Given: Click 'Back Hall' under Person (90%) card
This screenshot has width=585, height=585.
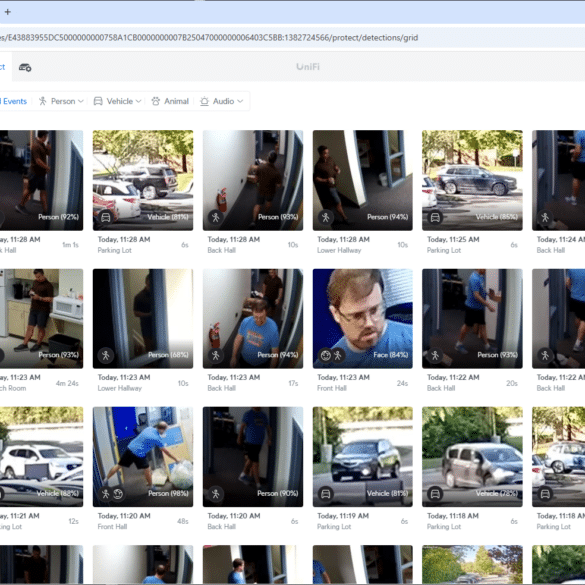Looking at the screenshot, I should point(221,527).
